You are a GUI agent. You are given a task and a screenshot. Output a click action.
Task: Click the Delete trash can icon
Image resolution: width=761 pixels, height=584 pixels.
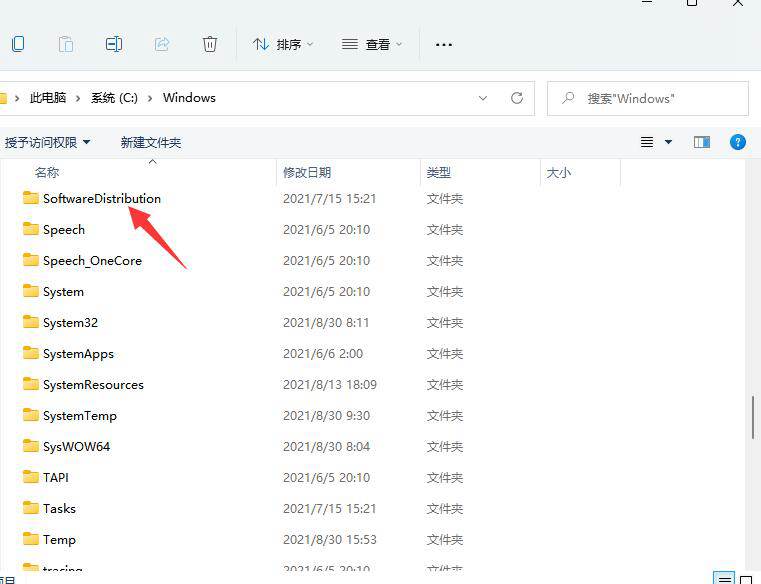tap(210, 44)
